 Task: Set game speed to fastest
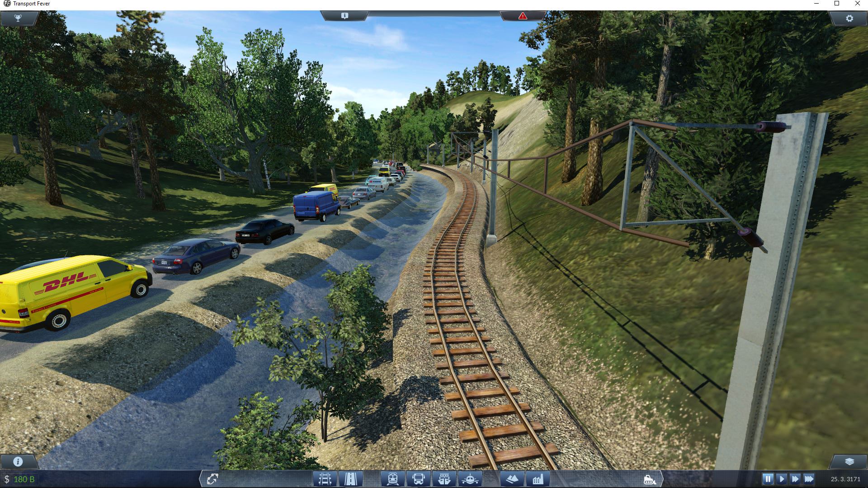[809, 479]
